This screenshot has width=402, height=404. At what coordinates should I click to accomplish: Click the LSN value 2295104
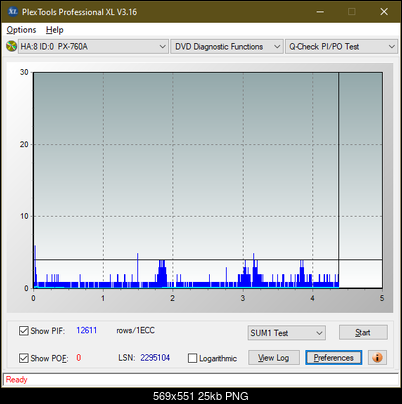tap(155, 358)
